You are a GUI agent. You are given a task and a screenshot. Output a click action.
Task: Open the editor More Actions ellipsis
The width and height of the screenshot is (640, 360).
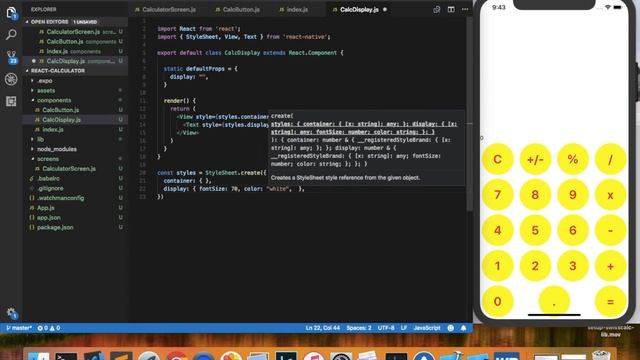point(465,9)
